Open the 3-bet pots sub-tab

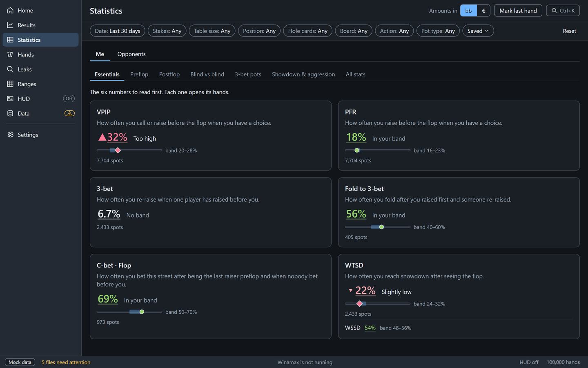click(x=248, y=74)
